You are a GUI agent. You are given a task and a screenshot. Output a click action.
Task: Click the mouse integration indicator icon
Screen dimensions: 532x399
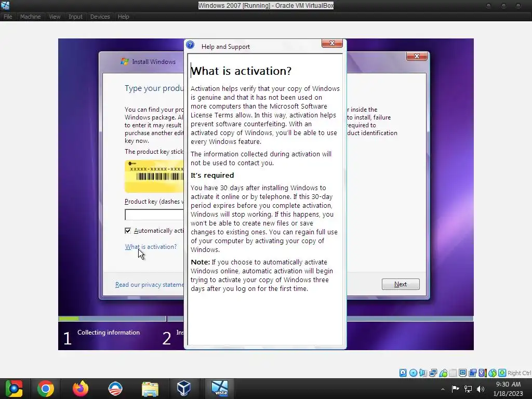(x=493, y=373)
